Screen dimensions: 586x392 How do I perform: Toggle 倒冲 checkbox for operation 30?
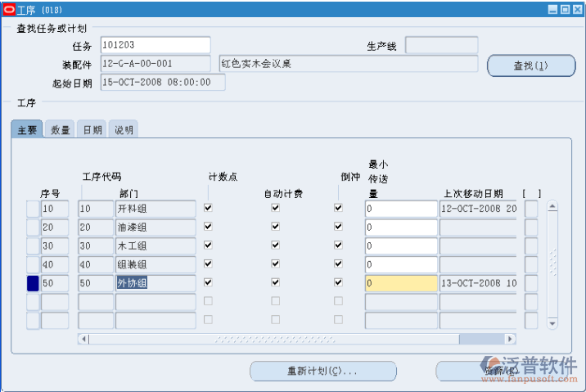338,246
